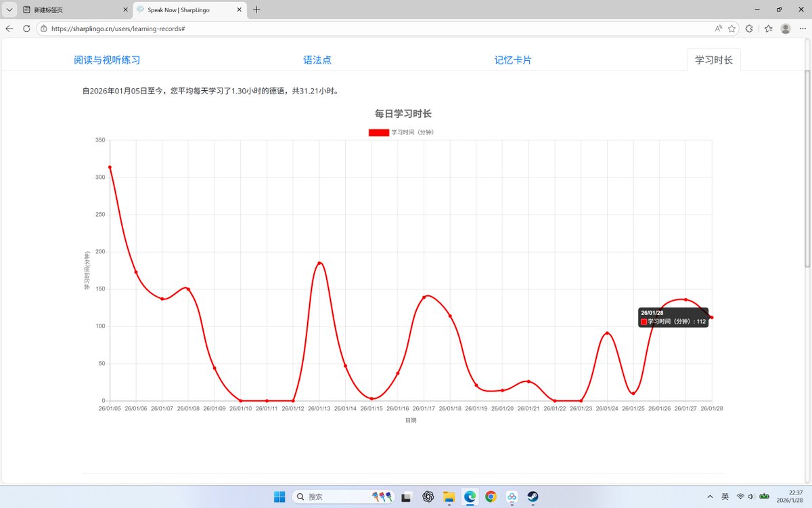Open the Wi-Fi network tray icon
Screen dimensions: 812x508
pos(740,496)
